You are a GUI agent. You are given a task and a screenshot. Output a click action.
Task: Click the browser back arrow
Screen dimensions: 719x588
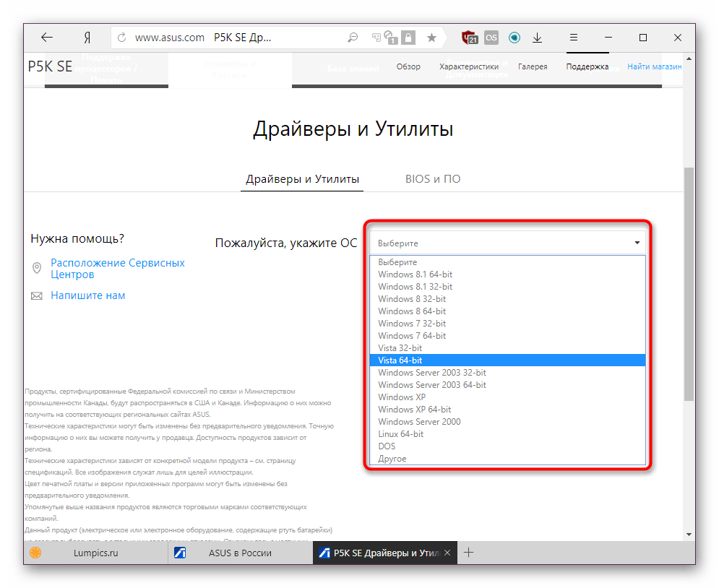(47, 38)
